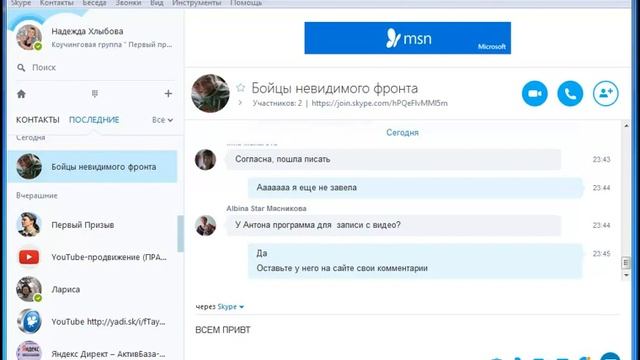Open the Первый Призыв conversation

coord(93,225)
